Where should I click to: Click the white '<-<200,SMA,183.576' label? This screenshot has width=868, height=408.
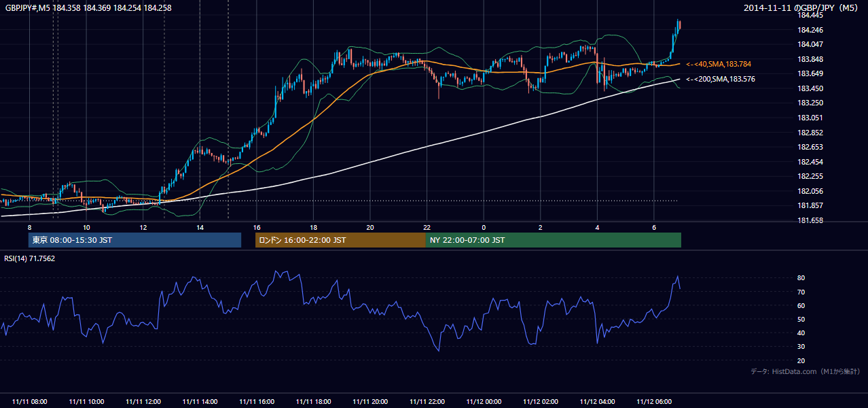(721, 79)
